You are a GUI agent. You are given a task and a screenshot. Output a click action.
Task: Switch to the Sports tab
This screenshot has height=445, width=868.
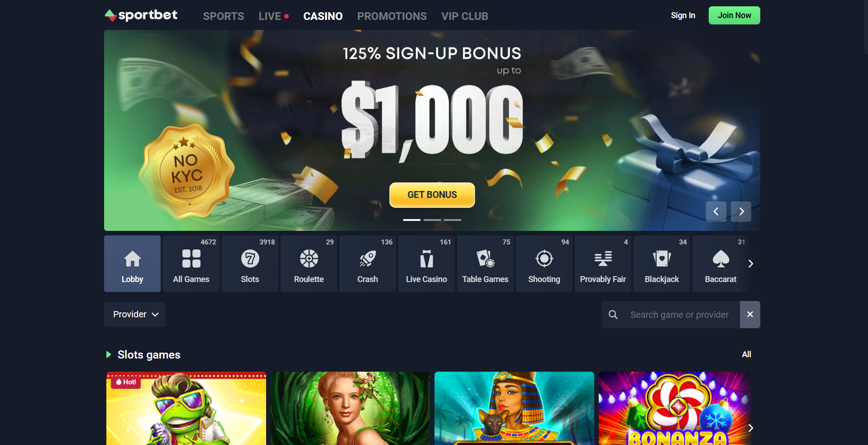click(x=224, y=16)
